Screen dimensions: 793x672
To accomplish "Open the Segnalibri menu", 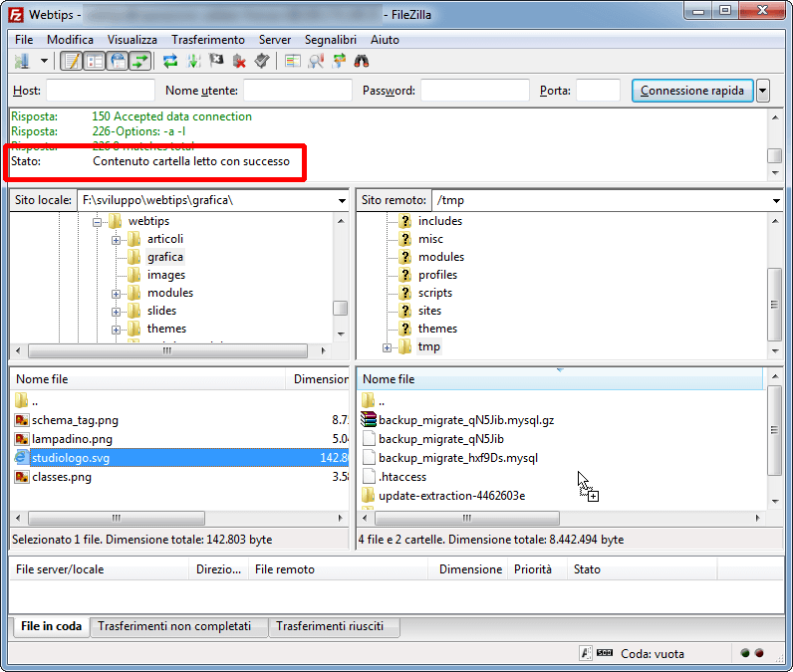I will pyautogui.click(x=330, y=40).
